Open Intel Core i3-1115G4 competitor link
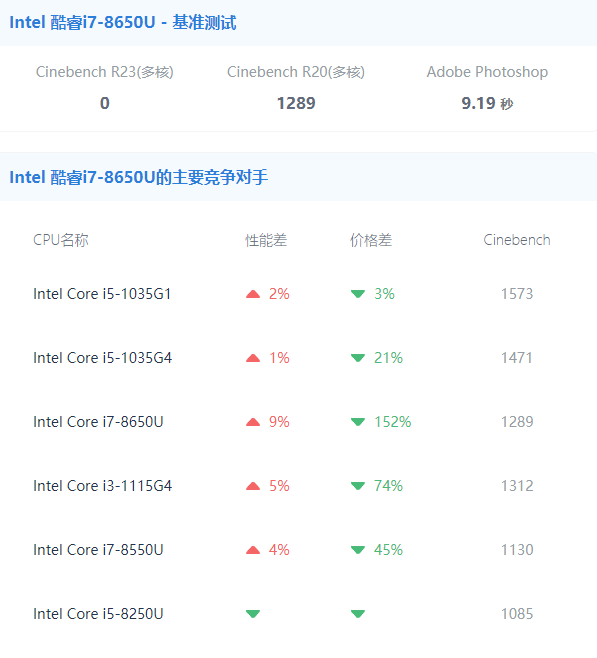Viewport: 597px width, 658px height. [102, 486]
